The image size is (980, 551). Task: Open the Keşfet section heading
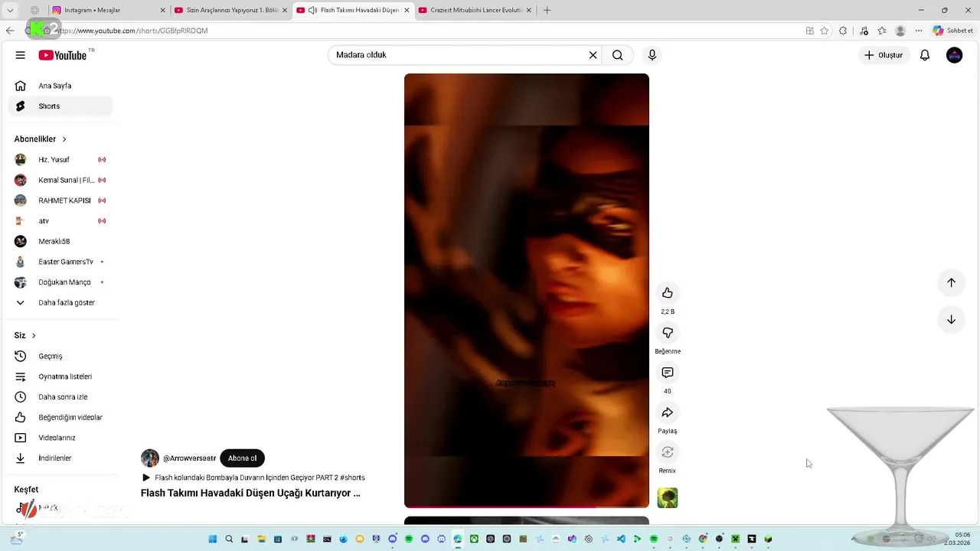26,489
